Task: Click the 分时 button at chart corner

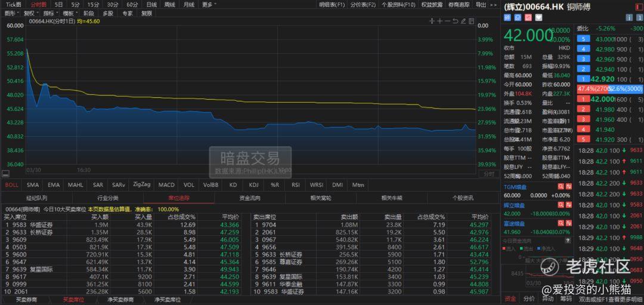Action: [x=489, y=174]
